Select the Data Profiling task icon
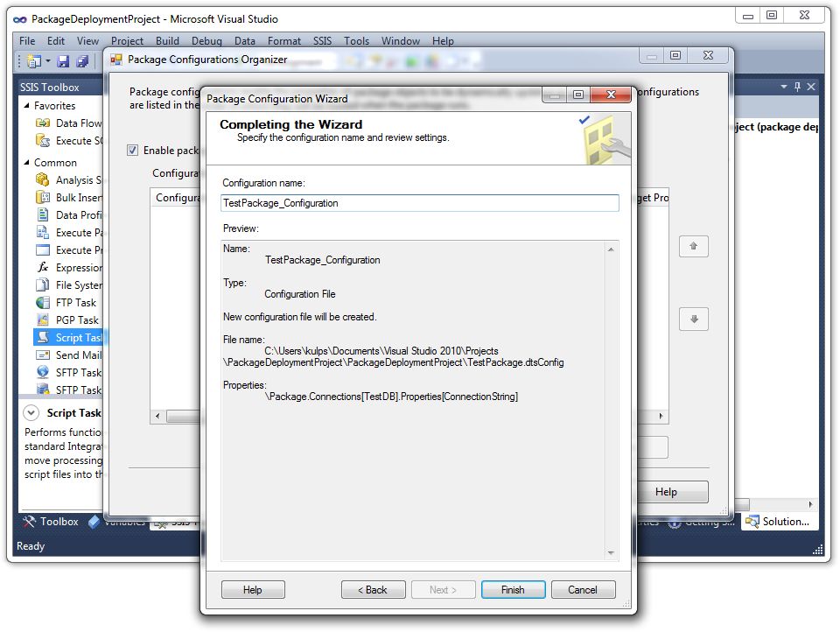Screen dimensions: 840x632 point(42,215)
